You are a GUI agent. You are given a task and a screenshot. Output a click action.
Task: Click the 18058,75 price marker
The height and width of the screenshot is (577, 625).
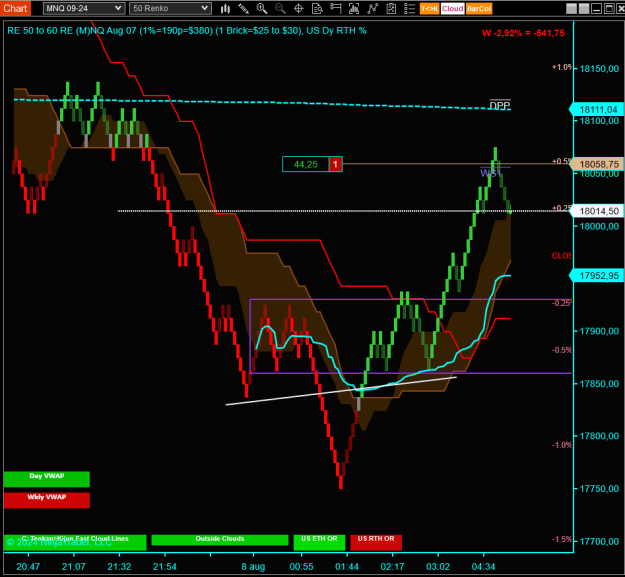[597, 164]
